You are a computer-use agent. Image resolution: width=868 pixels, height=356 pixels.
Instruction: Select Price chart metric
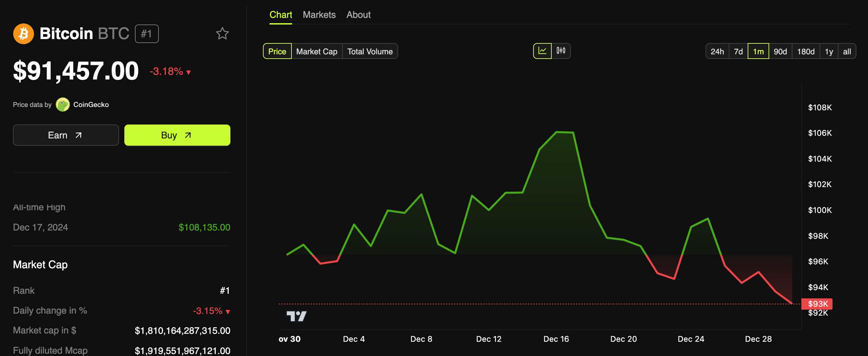277,51
